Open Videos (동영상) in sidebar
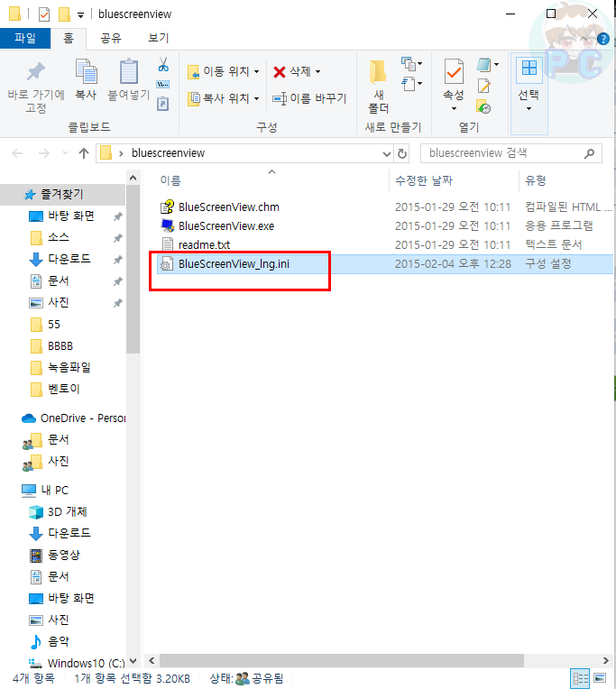Image resolution: width=616 pixels, height=689 pixels. coord(64,555)
